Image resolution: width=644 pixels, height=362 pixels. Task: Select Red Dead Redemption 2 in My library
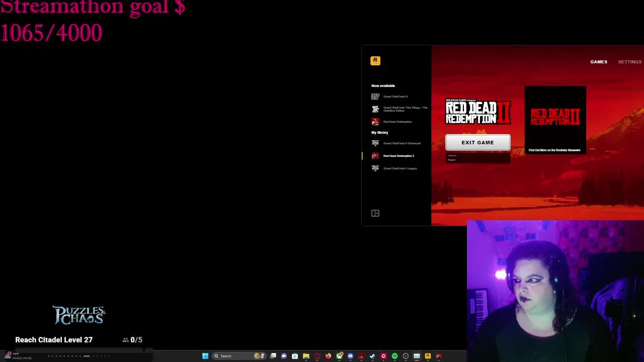pos(393,156)
